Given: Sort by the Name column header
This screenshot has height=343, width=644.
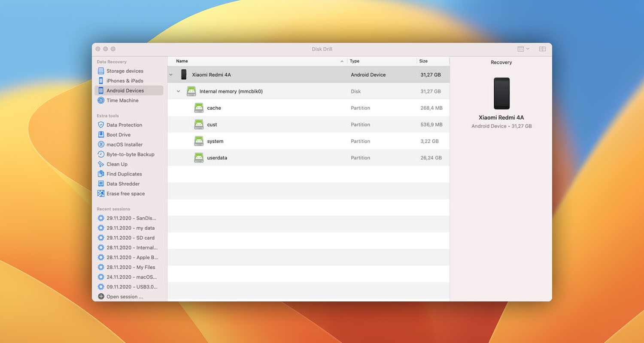Looking at the screenshot, I should 182,61.
